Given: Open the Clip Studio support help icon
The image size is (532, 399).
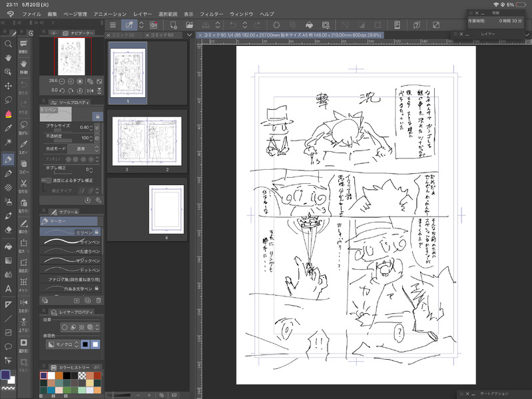Looking at the screenshot, I should point(417,25).
